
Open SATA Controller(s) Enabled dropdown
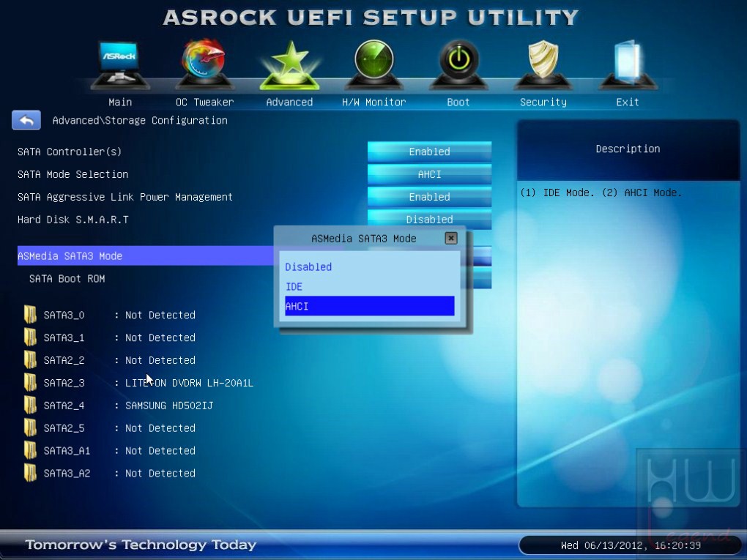429,152
